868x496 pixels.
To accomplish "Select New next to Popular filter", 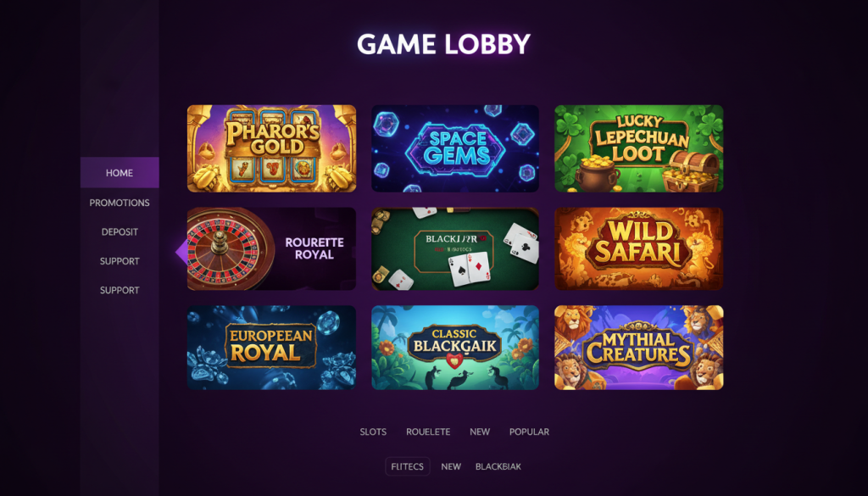I will 480,432.
